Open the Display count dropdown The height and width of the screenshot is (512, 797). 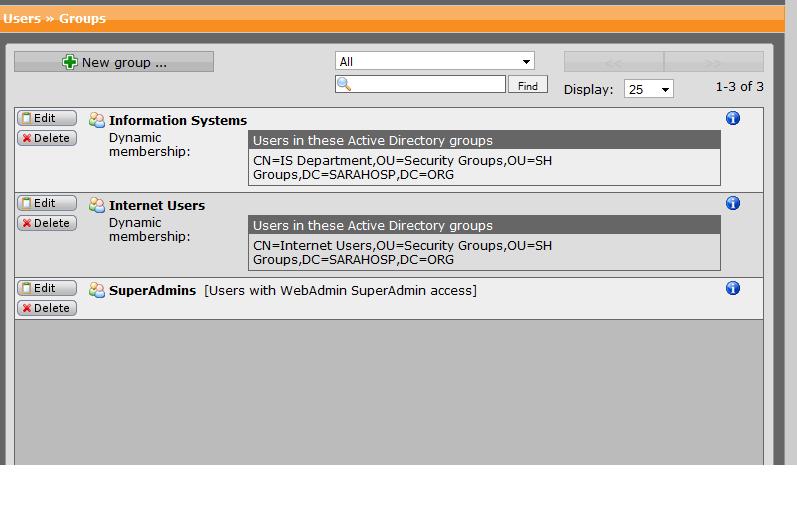pos(649,89)
